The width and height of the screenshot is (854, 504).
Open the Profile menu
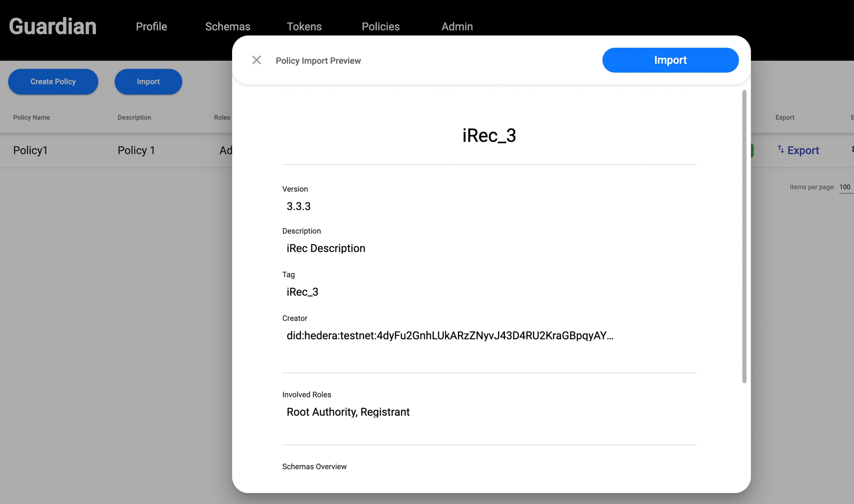151,27
